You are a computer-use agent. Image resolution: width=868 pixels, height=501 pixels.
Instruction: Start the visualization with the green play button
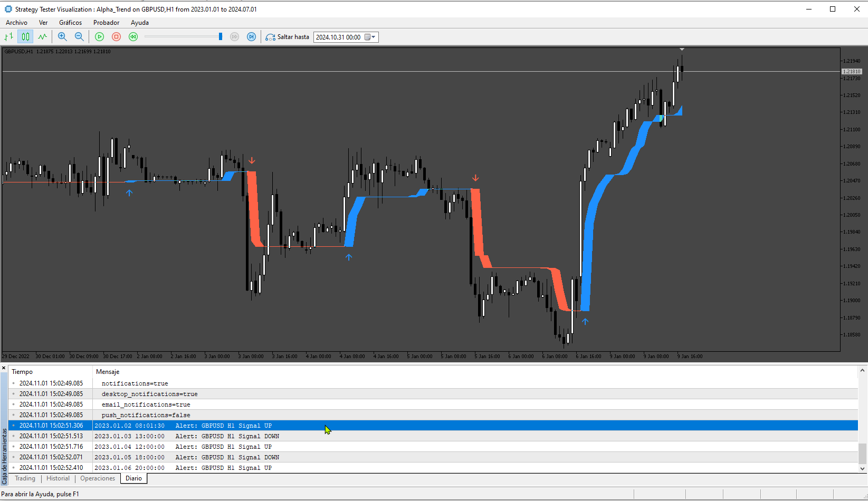(x=99, y=36)
